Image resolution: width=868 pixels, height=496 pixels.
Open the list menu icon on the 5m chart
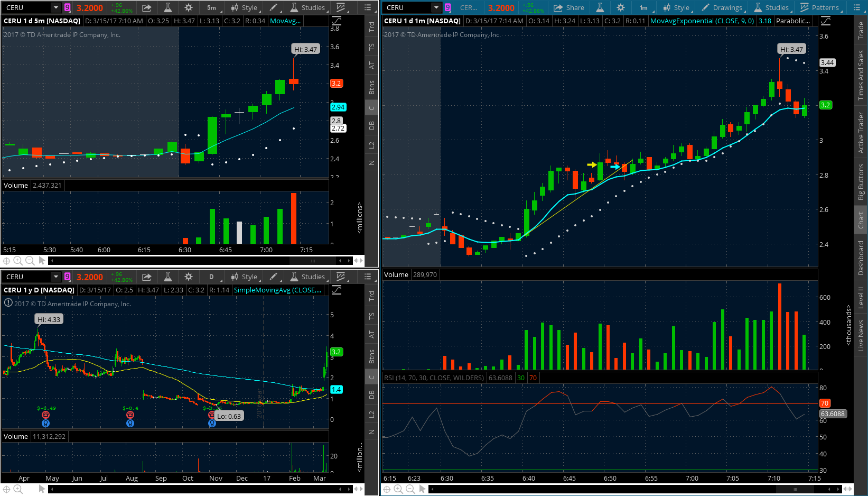(368, 7)
